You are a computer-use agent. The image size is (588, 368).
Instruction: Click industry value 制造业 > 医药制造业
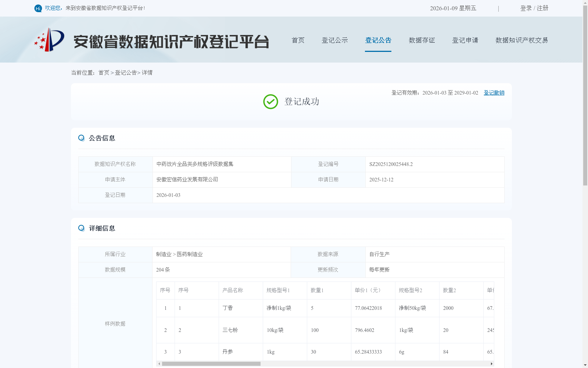179,254
